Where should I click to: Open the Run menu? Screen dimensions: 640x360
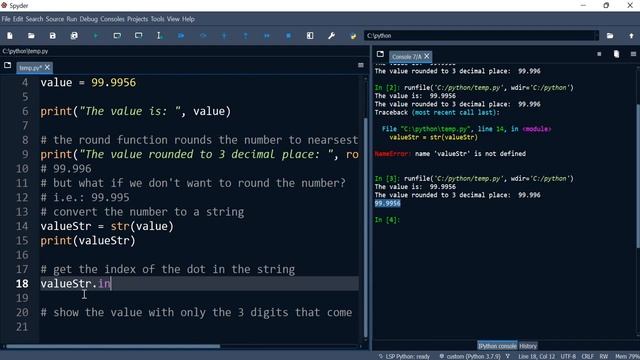[x=72, y=19]
